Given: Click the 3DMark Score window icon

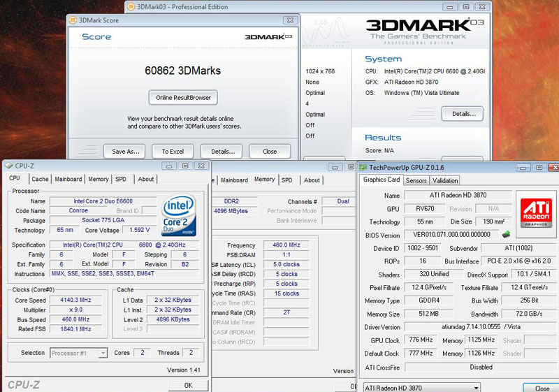Looking at the screenshot, I should point(73,20).
